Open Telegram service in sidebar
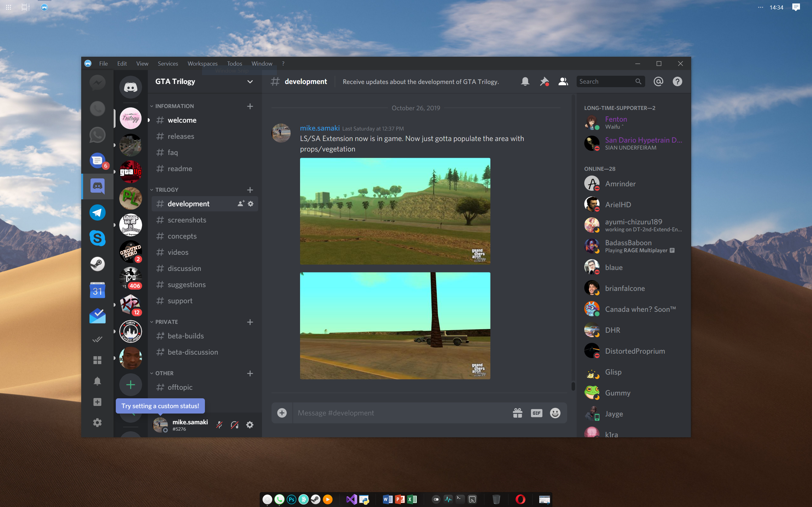Image resolution: width=812 pixels, height=507 pixels. pos(97,213)
